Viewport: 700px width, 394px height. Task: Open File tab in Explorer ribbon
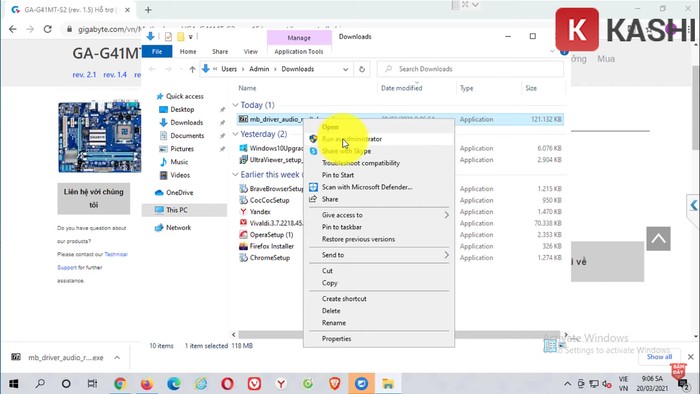[157, 51]
